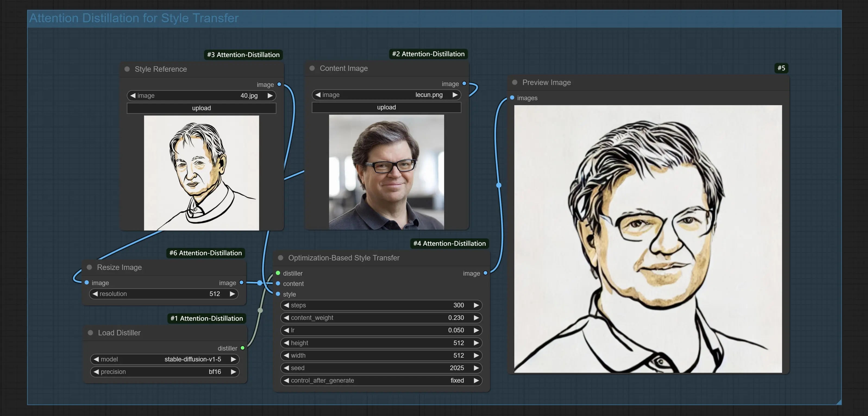
Task: Select next image after lecun.png with right arrow
Action: 455,95
